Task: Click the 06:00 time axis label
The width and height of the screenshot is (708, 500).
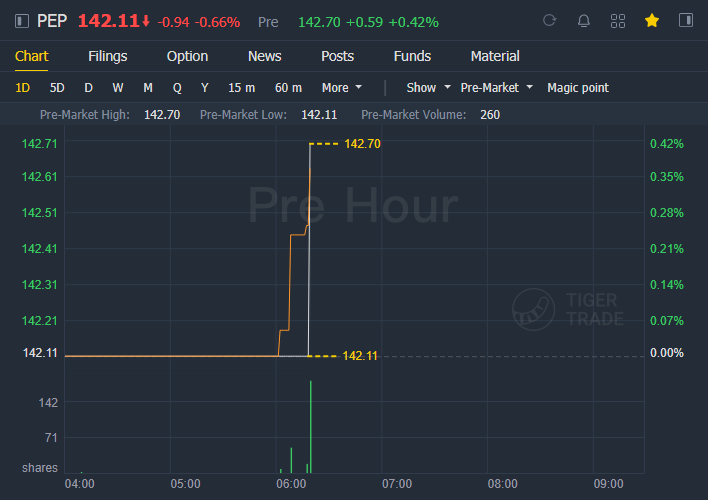Action: [291, 484]
